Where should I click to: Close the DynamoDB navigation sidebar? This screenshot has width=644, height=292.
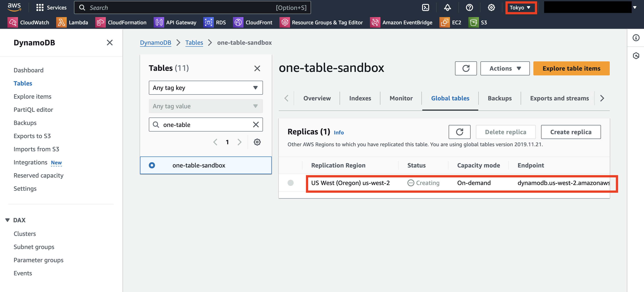click(110, 43)
